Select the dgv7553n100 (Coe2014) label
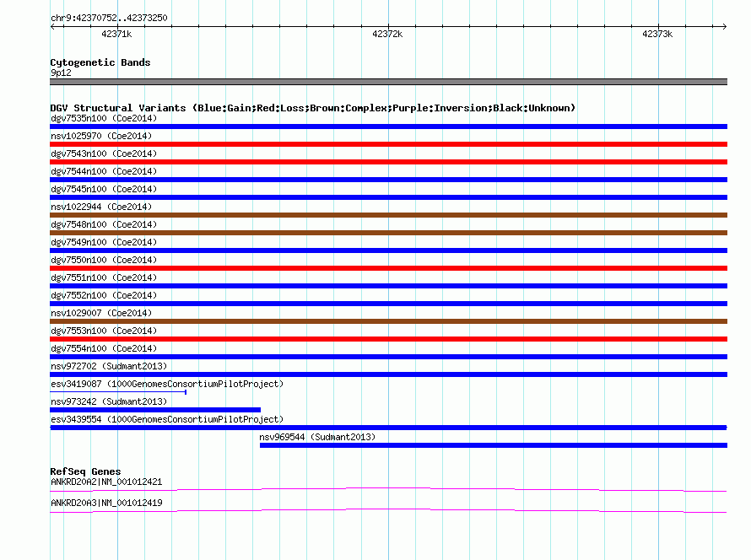Screen dimensions: 751x560 tap(104, 331)
